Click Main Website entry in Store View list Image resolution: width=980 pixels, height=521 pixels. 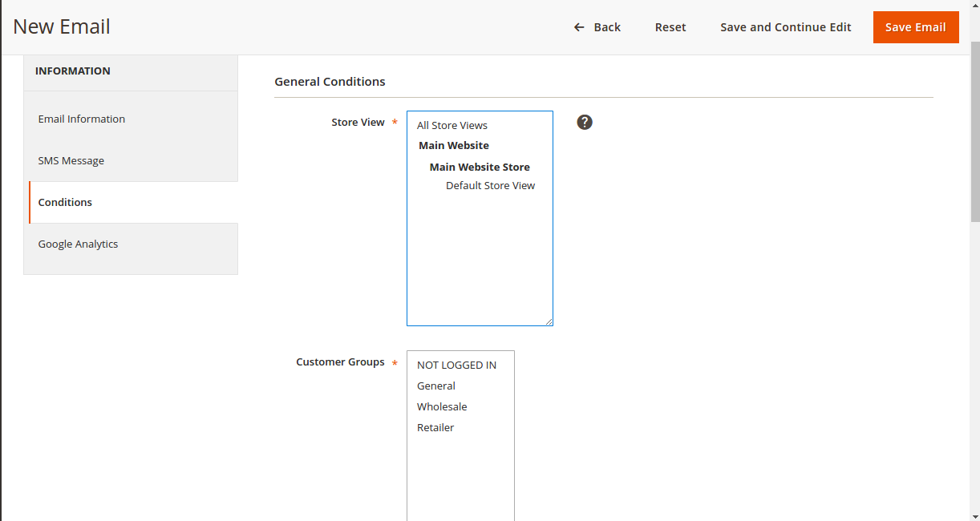click(x=454, y=145)
